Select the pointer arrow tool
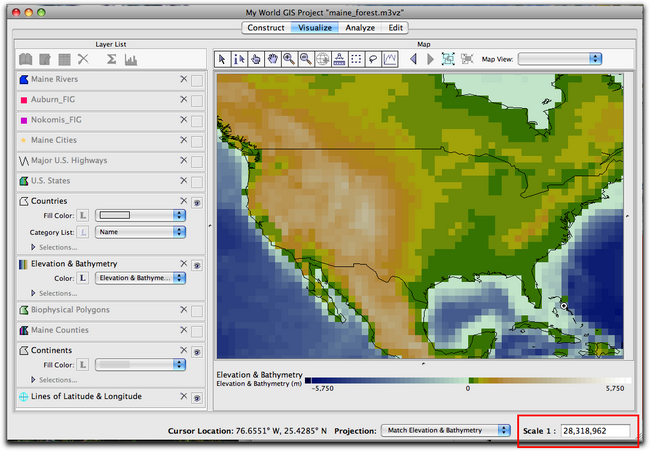The image size is (650, 451). coord(224,59)
